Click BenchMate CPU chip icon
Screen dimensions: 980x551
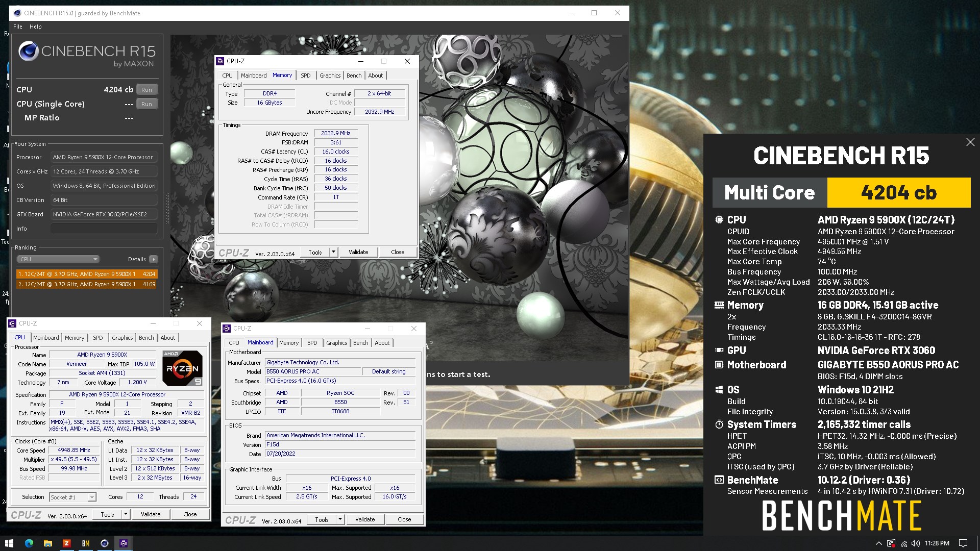click(719, 220)
